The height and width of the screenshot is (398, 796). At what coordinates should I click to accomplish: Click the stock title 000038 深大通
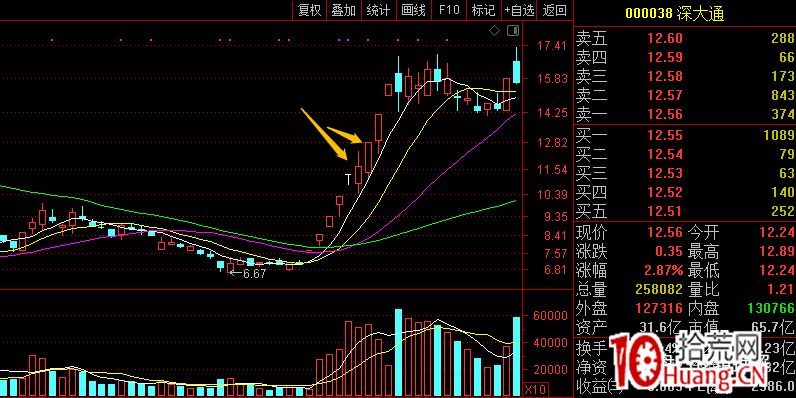pos(675,14)
